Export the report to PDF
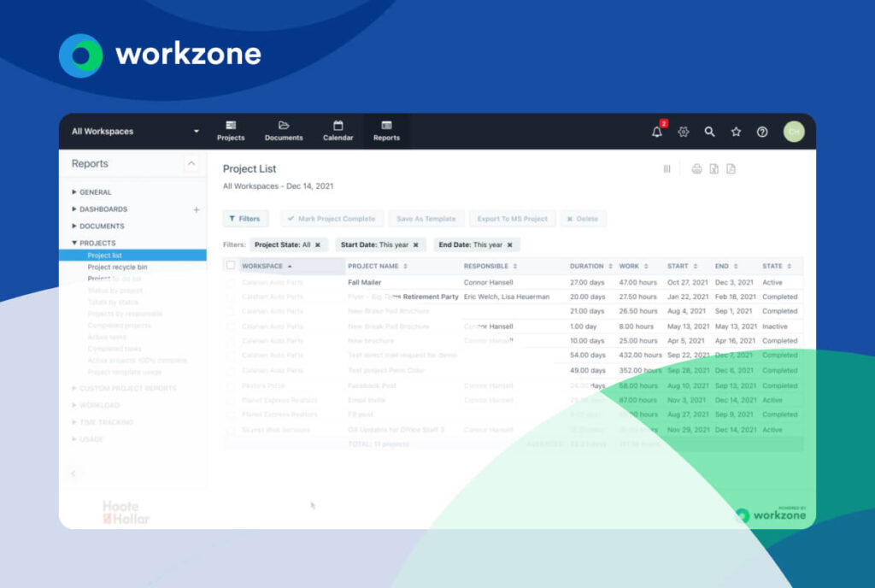This screenshot has height=588, width=875. [731, 168]
